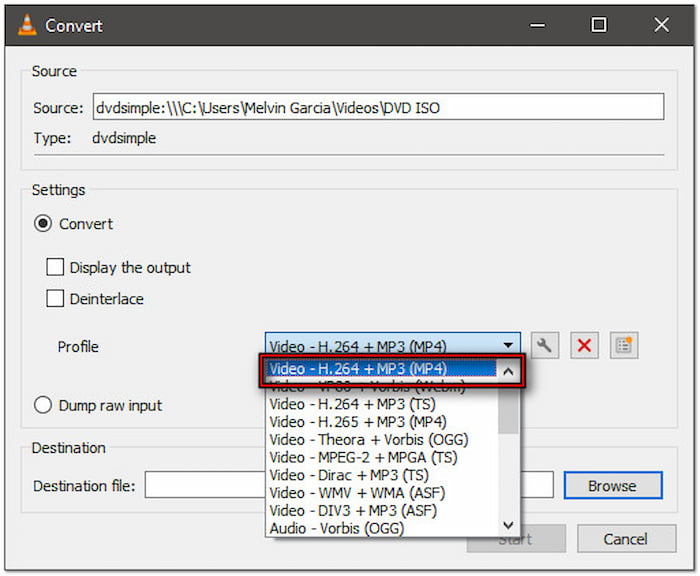Image resolution: width=700 pixels, height=576 pixels.
Task: Maximize the Convert window
Action: pyautogui.click(x=598, y=24)
